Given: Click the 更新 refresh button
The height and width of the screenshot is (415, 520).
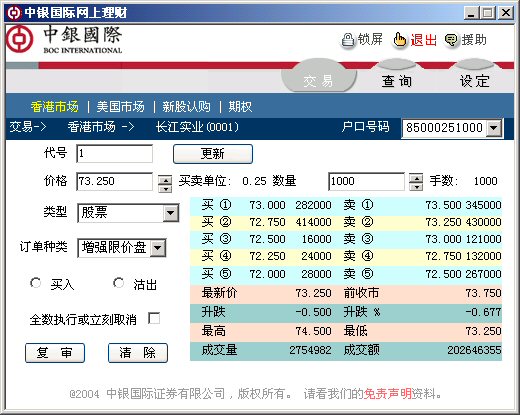Looking at the screenshot, I should click(x=213, y=154).
